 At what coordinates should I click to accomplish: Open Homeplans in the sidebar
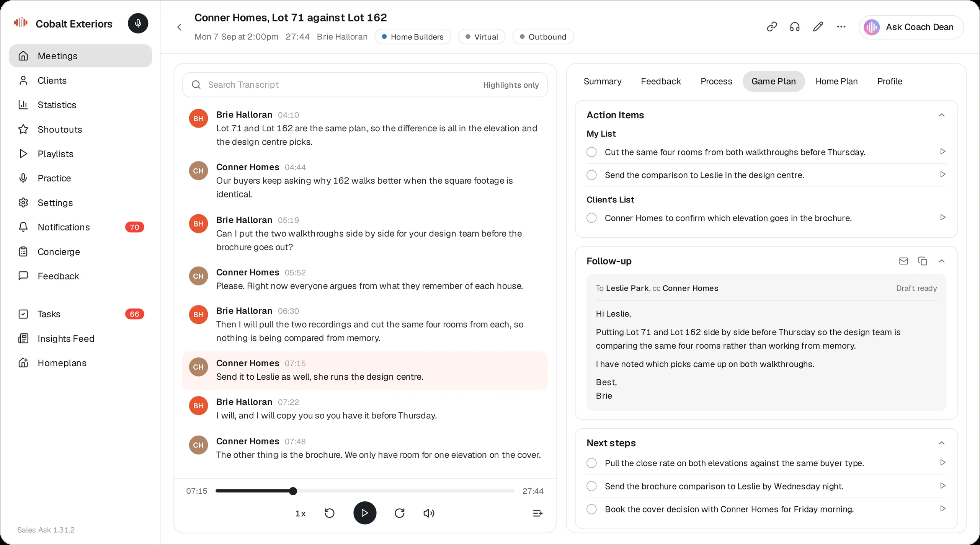[x=81, y=363]
